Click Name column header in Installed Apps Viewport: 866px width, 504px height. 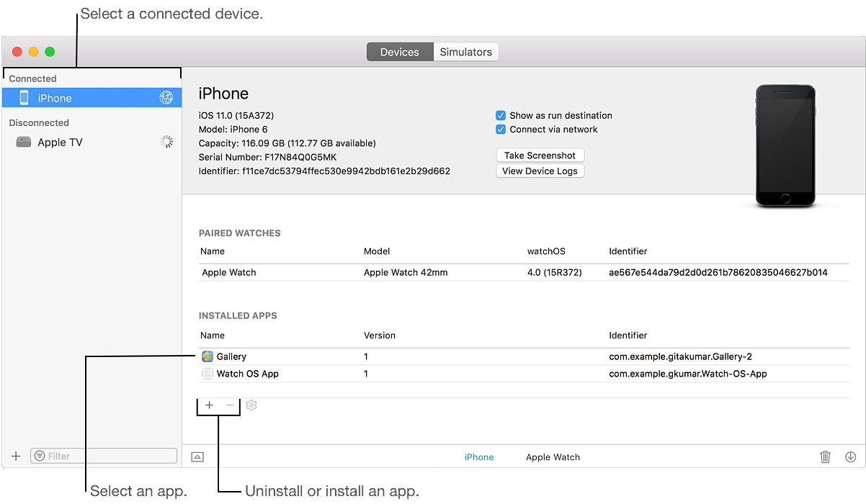(213, 336)
